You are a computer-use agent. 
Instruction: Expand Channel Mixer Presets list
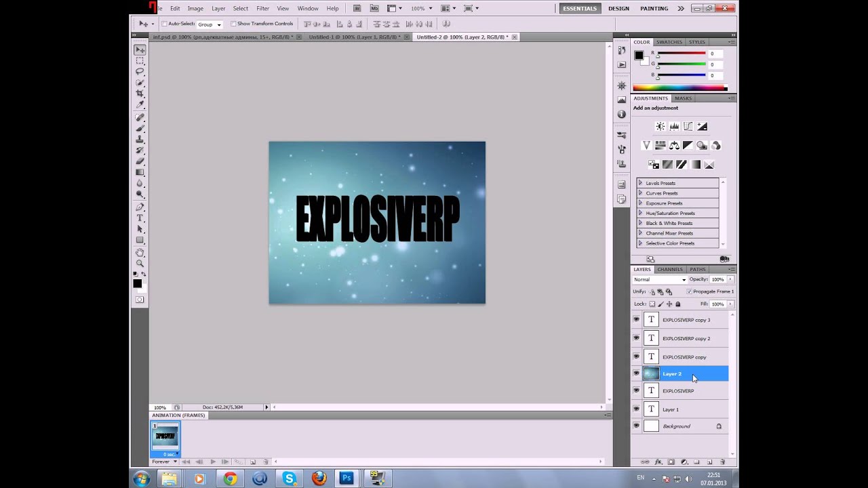point(640,233)
